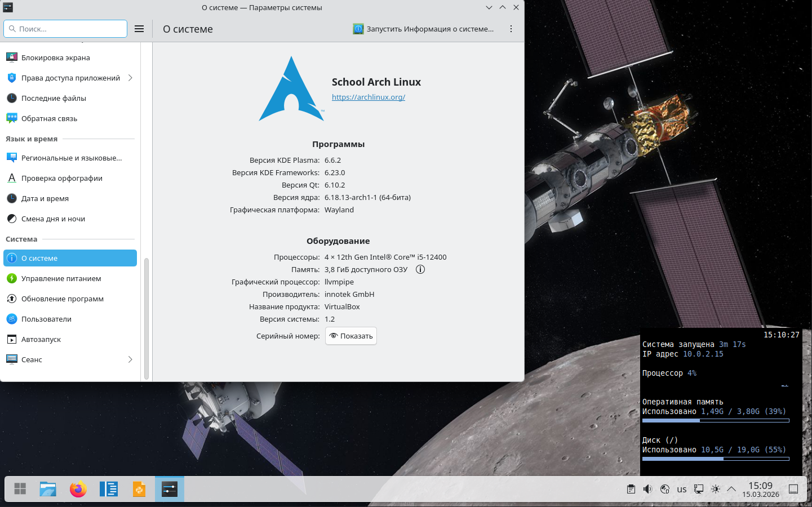Viewport: 812px width, 507px height.
Task: Click the sidebar vertical scrollbar
Action: 147,318
